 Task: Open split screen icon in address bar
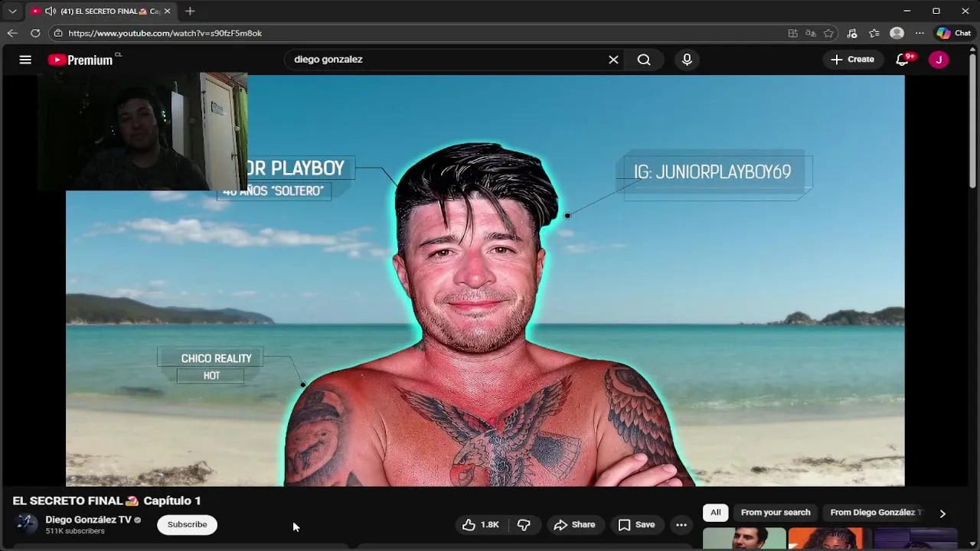click(792, 34)
